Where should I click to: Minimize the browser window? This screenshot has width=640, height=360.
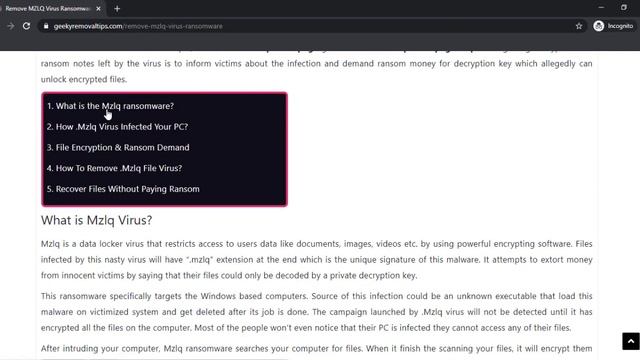(x=601, y=7)
